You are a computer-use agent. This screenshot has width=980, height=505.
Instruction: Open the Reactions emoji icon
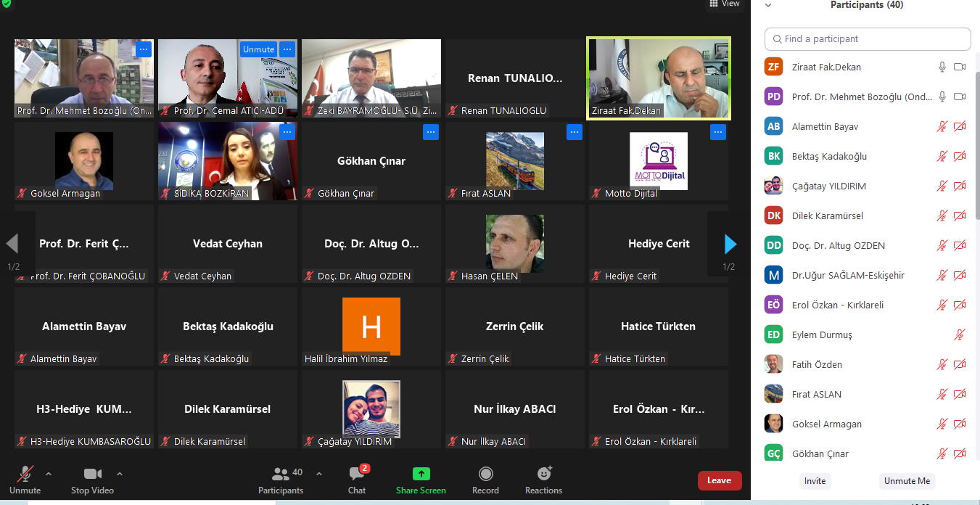(543, 475)
